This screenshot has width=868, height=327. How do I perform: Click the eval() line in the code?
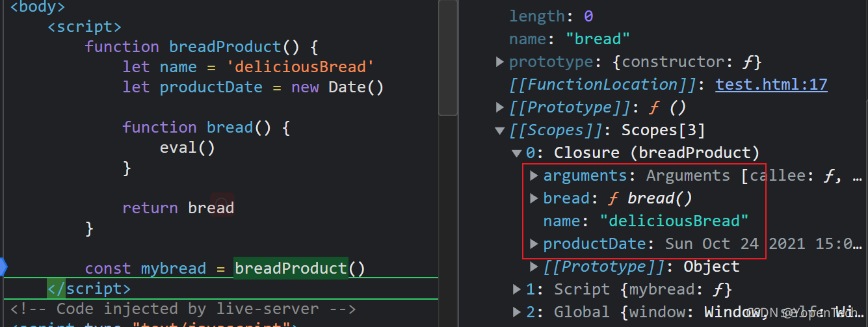187,148
